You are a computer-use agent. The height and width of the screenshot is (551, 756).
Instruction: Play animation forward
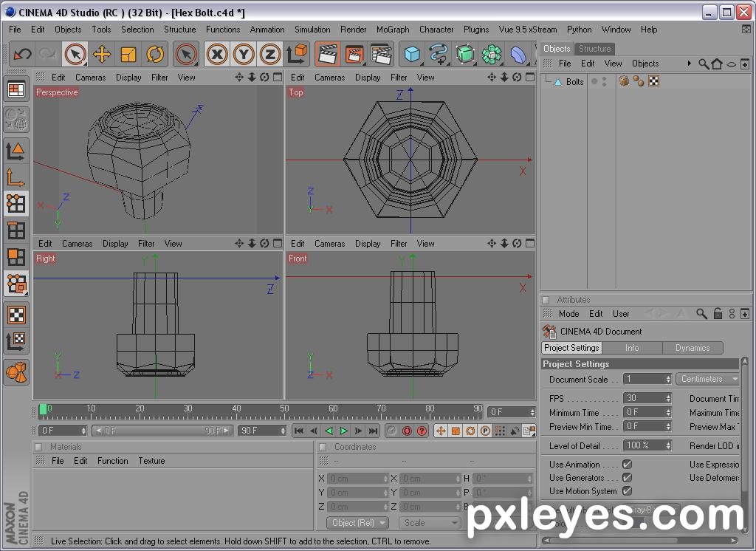coord(343,431)
